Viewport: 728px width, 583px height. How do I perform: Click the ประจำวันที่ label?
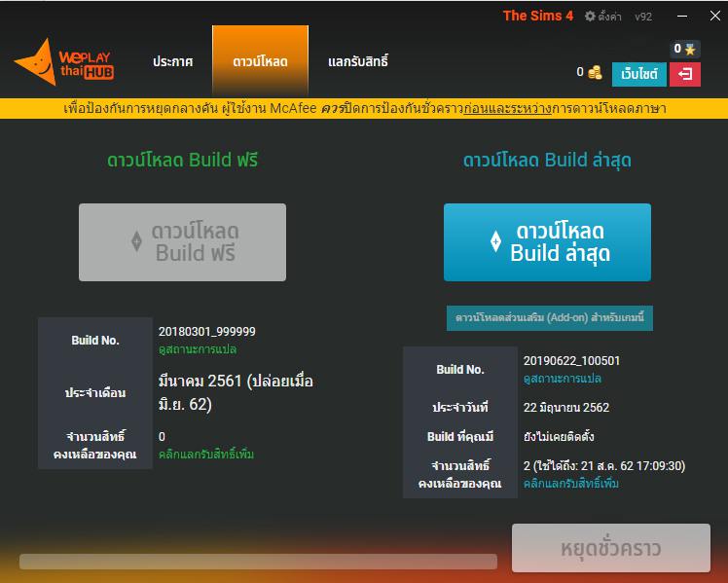coord(460,408)
